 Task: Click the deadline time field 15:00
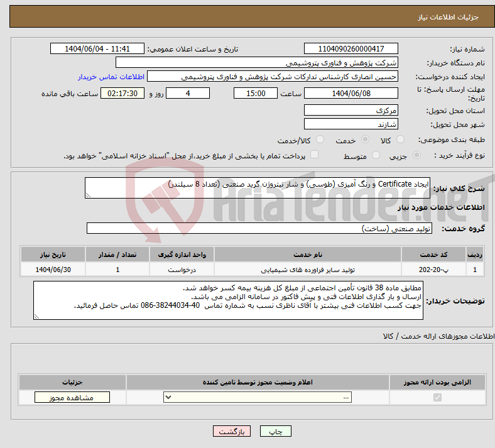[x=256, y=93]
